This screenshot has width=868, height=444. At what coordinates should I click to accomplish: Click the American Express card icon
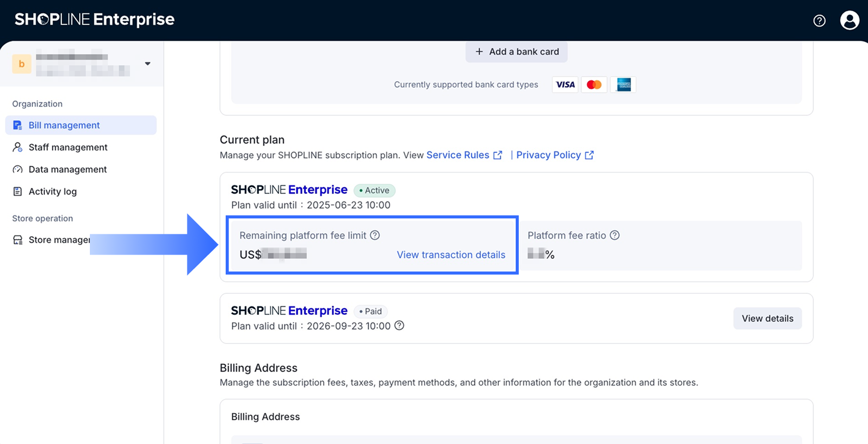click(623, 85)
